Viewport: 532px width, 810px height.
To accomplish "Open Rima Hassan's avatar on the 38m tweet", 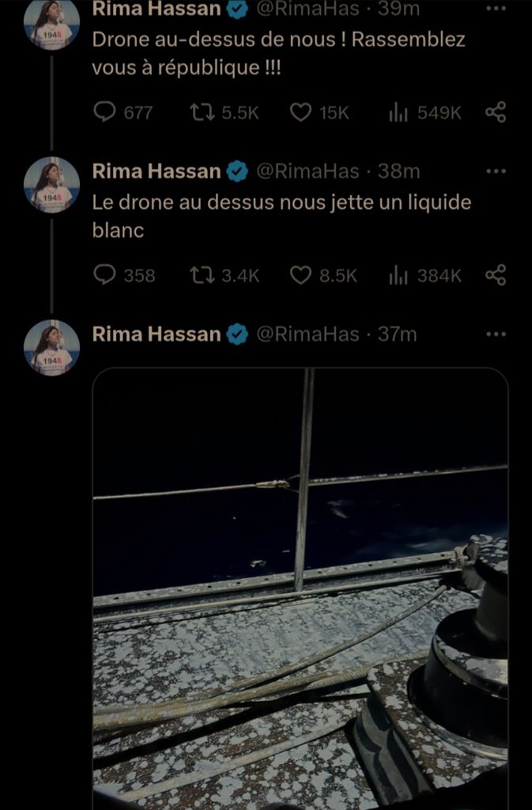I will pyautogui.click(x=51, y=185).
